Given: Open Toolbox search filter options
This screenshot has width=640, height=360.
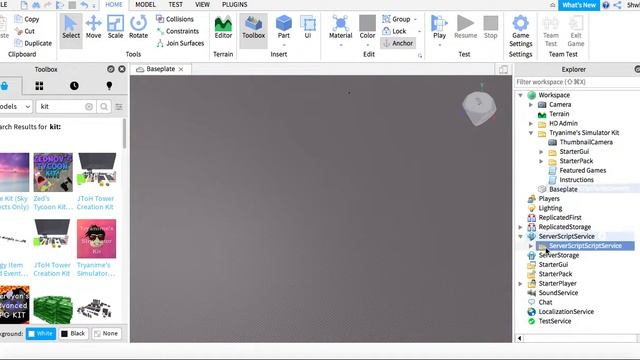Looking at the screenshot, I should point(119,107).
